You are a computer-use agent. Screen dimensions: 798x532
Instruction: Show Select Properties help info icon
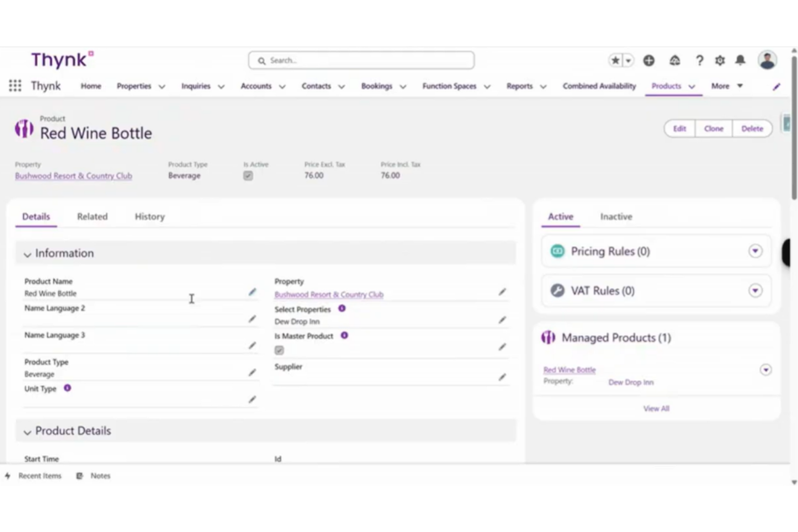point(342,308)
